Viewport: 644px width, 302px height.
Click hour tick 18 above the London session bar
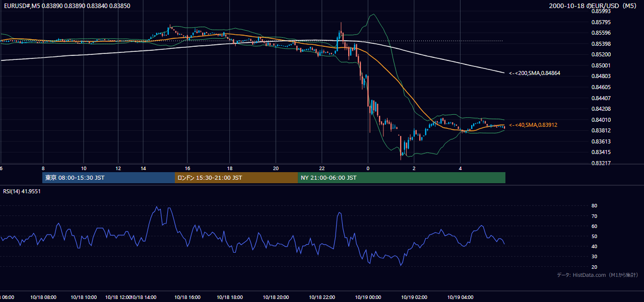[229, 168]
